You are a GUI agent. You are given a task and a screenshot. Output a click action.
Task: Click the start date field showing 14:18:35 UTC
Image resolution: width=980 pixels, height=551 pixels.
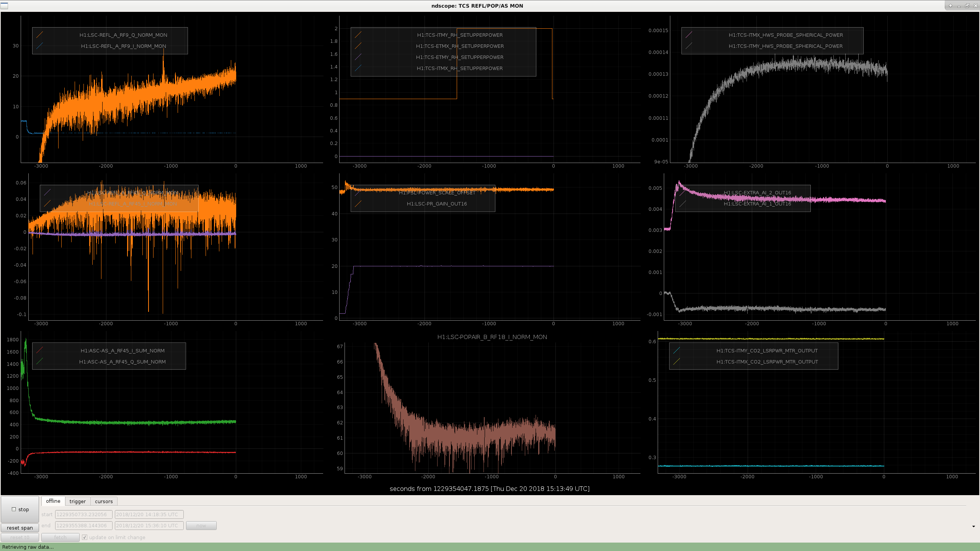pyautogui.click(x=149, y=514)
